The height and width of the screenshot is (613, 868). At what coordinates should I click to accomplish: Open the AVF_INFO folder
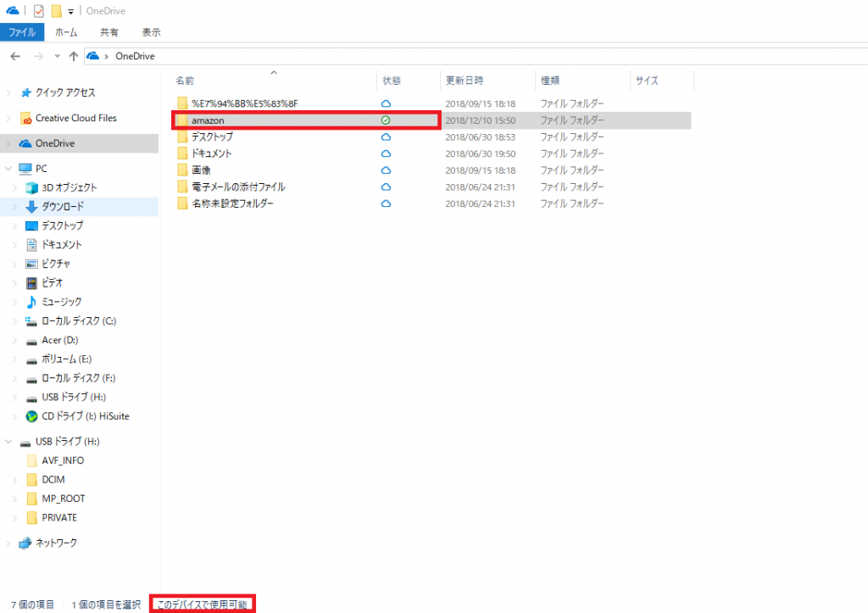(x=63, y=460)
